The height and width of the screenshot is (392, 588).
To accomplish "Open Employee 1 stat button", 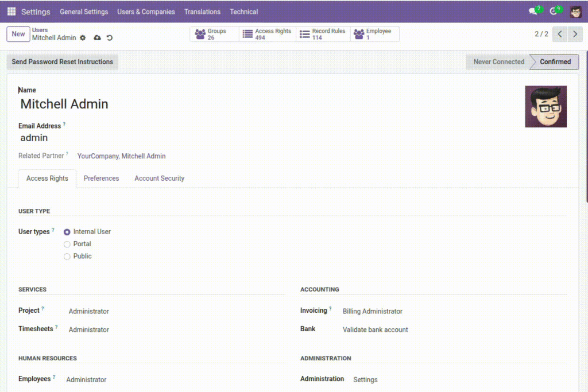I will [x=374, y=34].
